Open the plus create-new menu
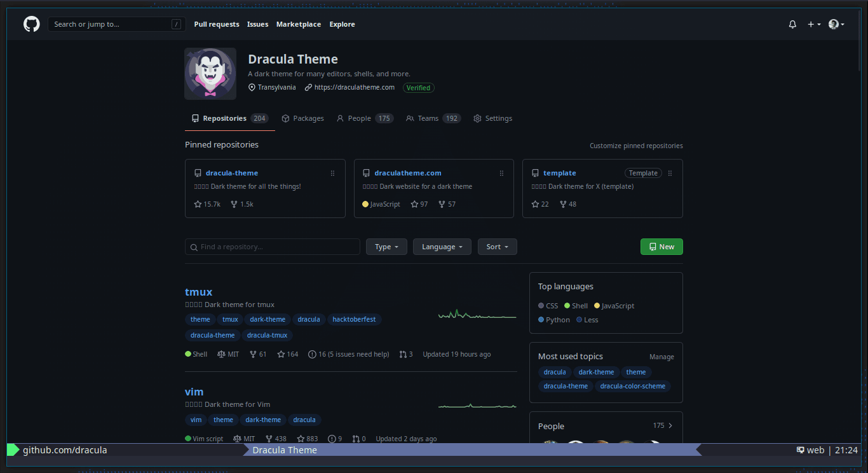Image resolution: width=868 pixels, height=473 pixels. tap(814, 24)
